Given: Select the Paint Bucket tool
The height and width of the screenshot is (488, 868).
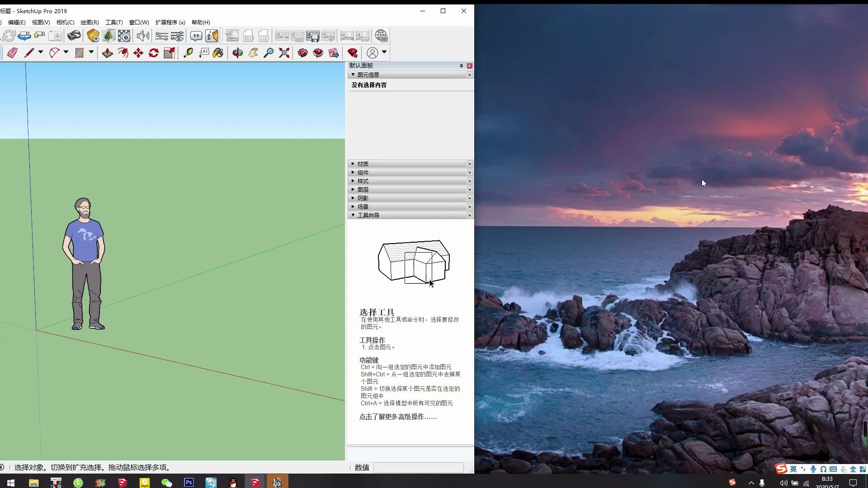Looking at the screenshot, I should pyautogui.click(x=218, y=53).
